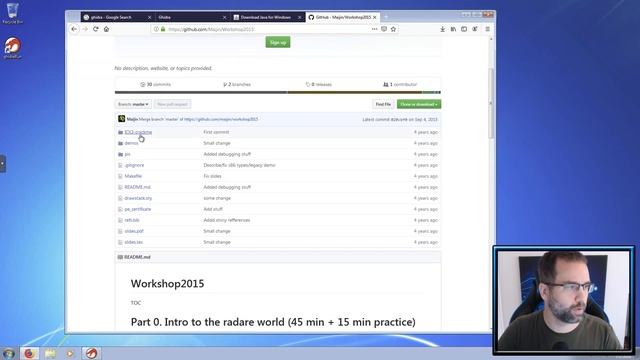Viewport: 640px width, 360px height.
Task: Open the browser home page icon
Action: [107, 29]
